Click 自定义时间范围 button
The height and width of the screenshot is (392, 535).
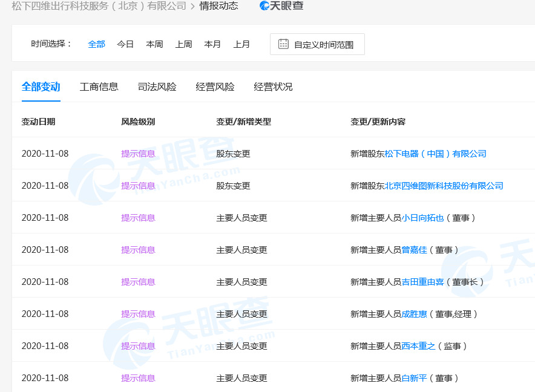tap(317, 44)
